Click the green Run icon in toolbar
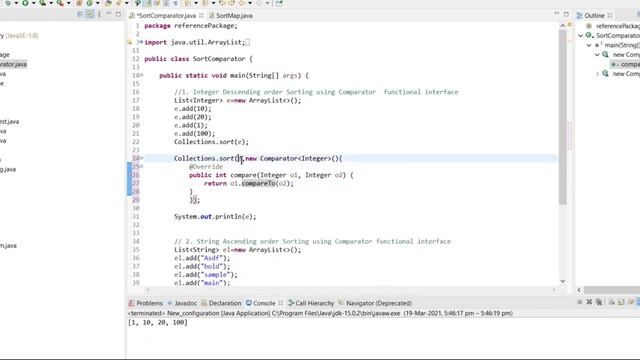The width and height of the screenshot is (640, 360). pos(25,3)
